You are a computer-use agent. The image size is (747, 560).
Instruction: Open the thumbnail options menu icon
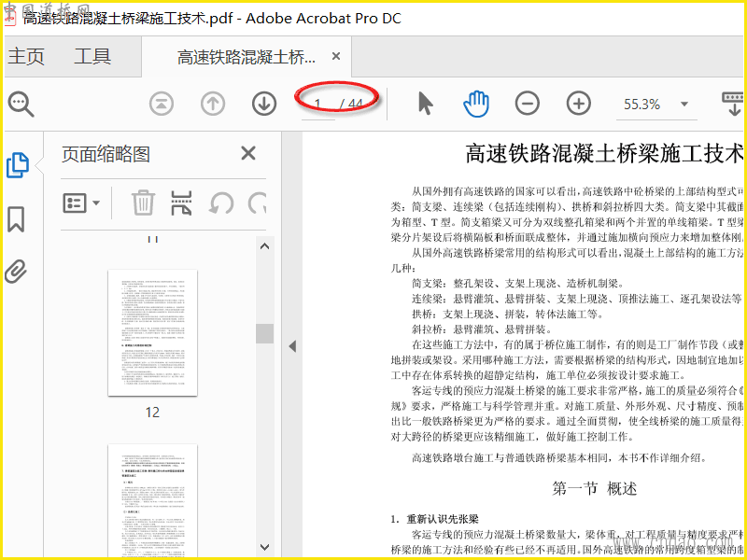pos(75,203)
